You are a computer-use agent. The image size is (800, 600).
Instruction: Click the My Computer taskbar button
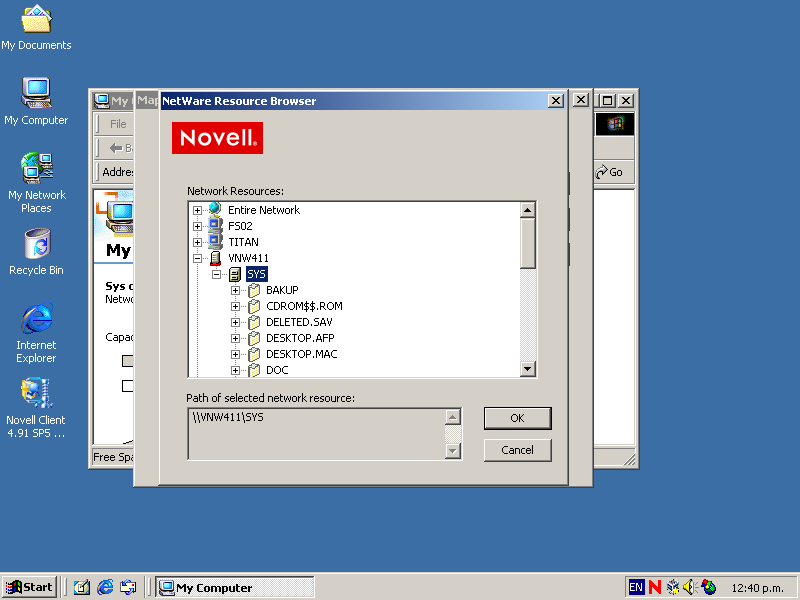coord(235,587)
